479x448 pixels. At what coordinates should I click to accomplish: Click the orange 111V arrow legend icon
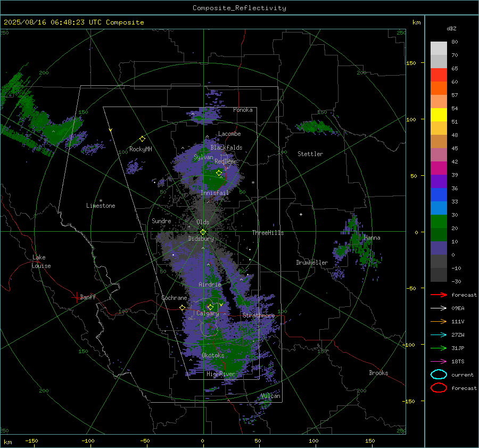tap(439, 321)
